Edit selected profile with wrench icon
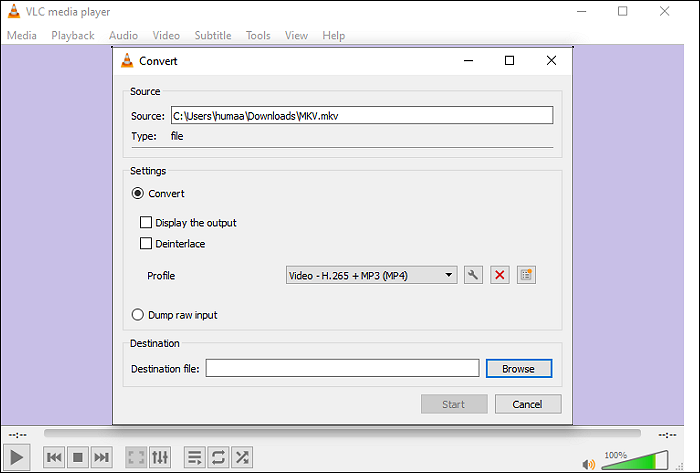 [474, 275]
